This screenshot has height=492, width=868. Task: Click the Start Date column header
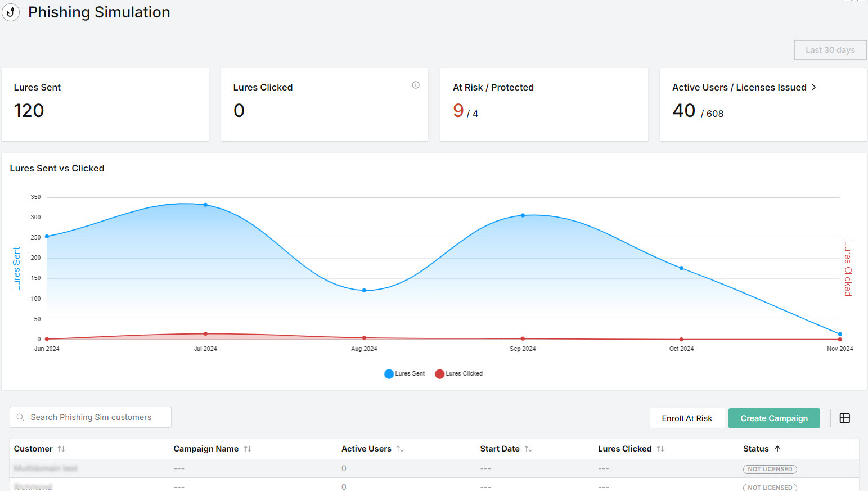click(x=500, y=449)
